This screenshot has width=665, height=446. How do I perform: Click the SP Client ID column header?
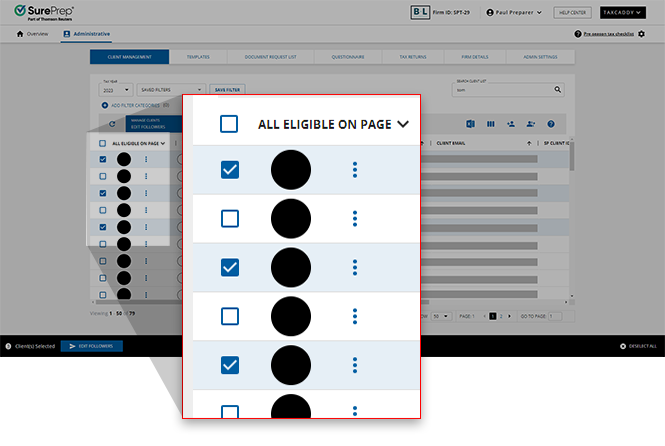[556, 143]
